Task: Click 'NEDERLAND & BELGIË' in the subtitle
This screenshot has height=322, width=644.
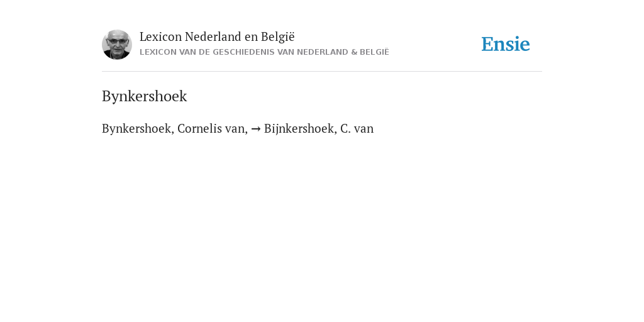Action: coord(343,52)
